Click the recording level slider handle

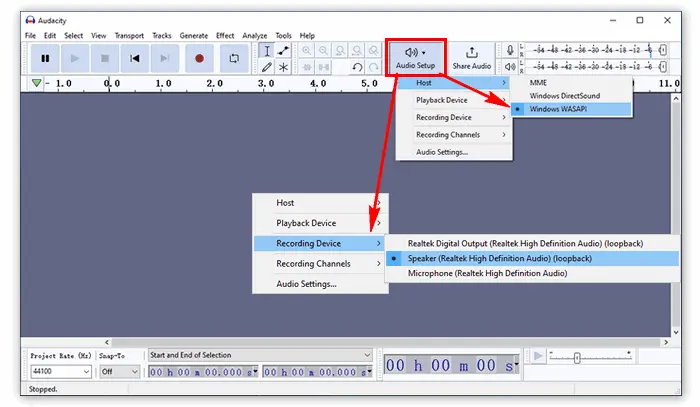click(663, 50)
